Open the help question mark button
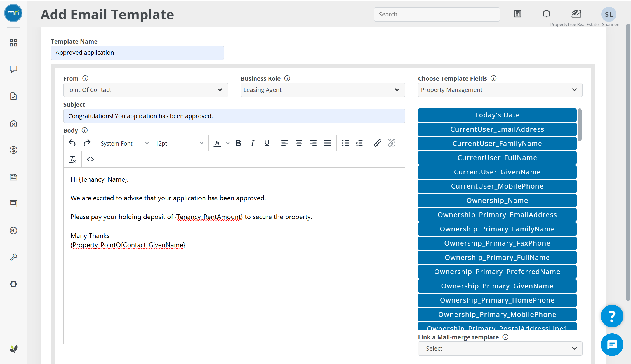The width and height of the screenshot is (631, 364). point(612,316)
